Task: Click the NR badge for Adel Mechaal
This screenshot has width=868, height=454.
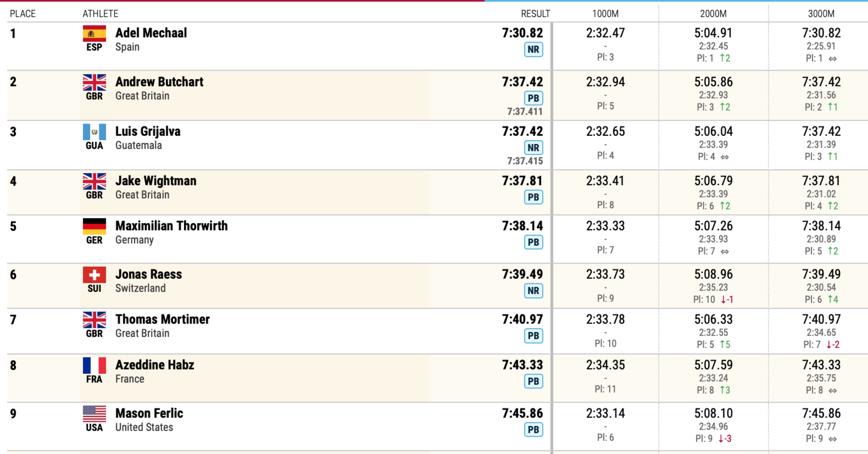Action: click(x=533, y=50)
